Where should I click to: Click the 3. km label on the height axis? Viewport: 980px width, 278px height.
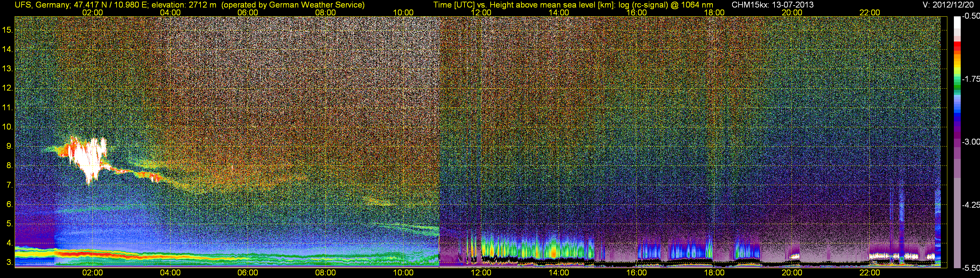pos(9,262)
